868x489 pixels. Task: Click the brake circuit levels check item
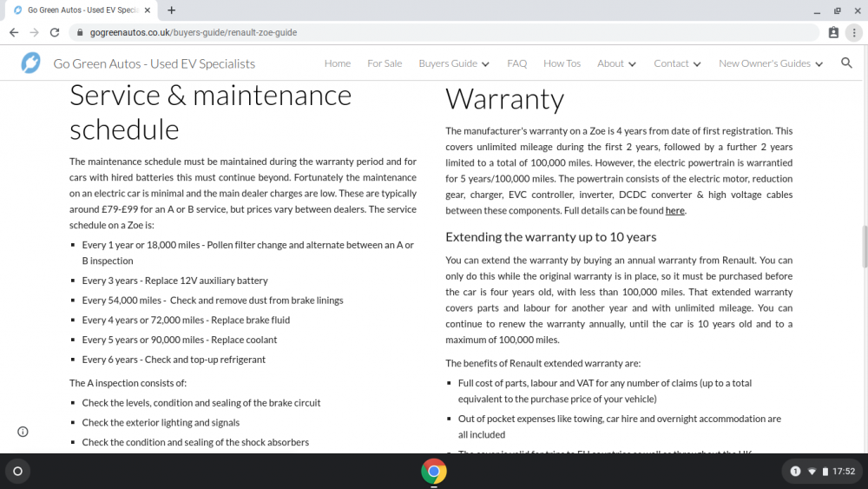point(201,403)
